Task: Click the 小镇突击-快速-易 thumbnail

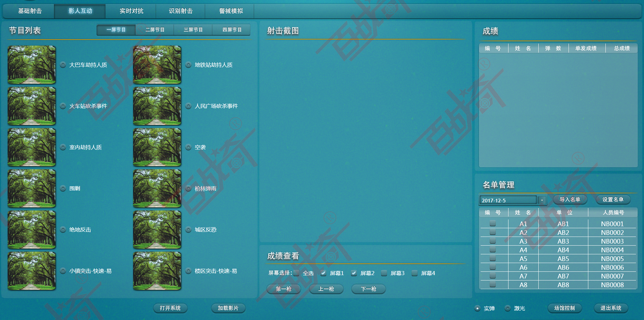Action: 32,271
